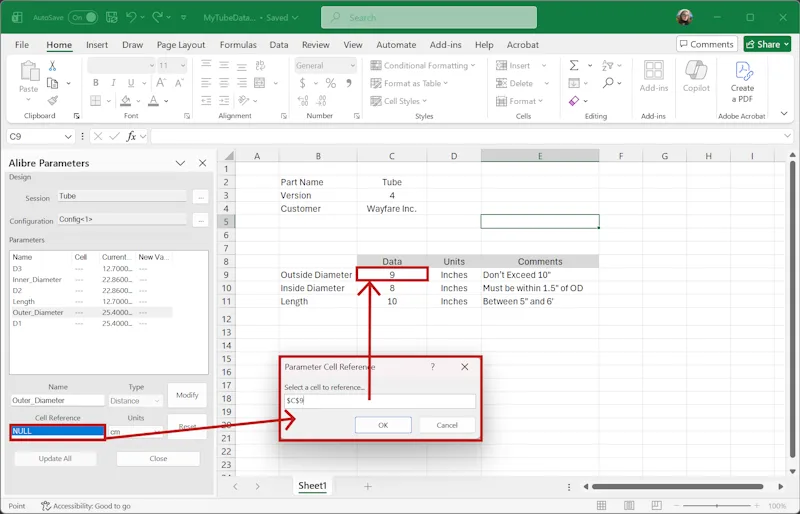Click the Share button
Viewport: 800px width, 514px height.
click(767, 44)
